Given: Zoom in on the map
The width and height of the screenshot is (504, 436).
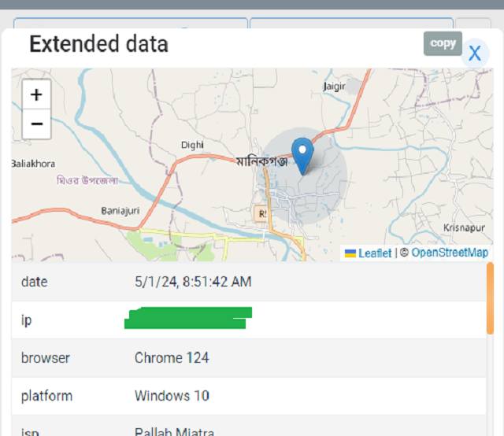Looking at the screenshot, I should coord(36,95).
